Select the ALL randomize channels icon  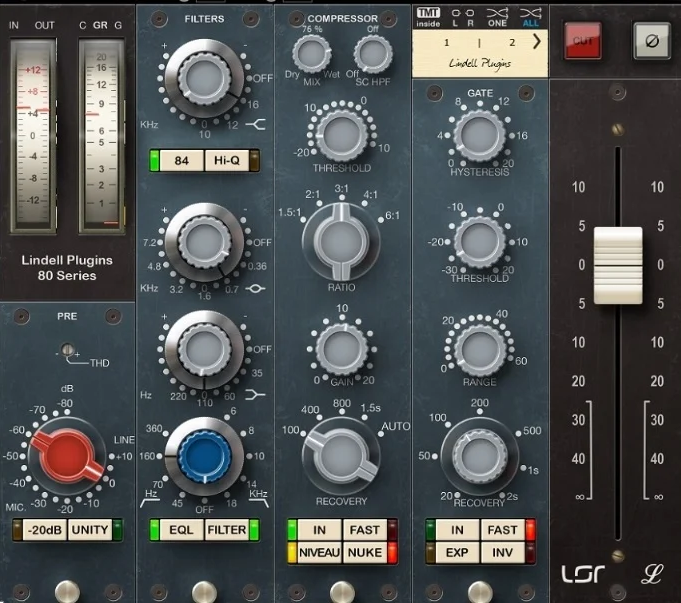(x=531, y=17)
